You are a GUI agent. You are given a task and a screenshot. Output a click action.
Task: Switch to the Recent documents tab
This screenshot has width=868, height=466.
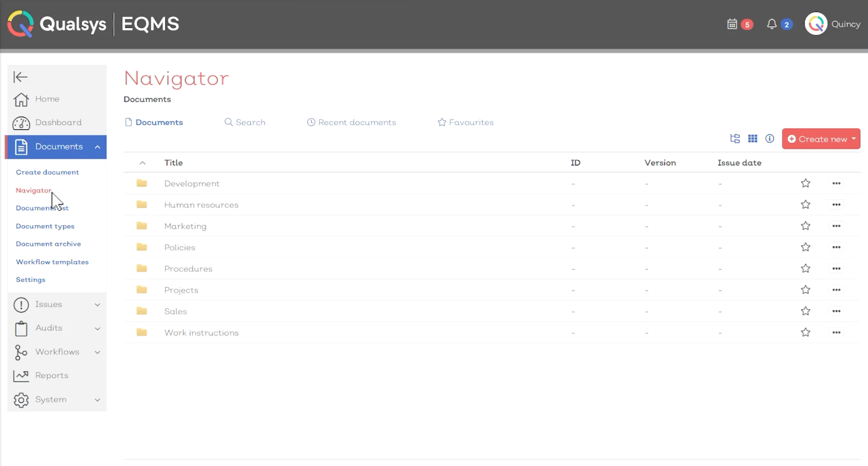(x=351, y=123)
